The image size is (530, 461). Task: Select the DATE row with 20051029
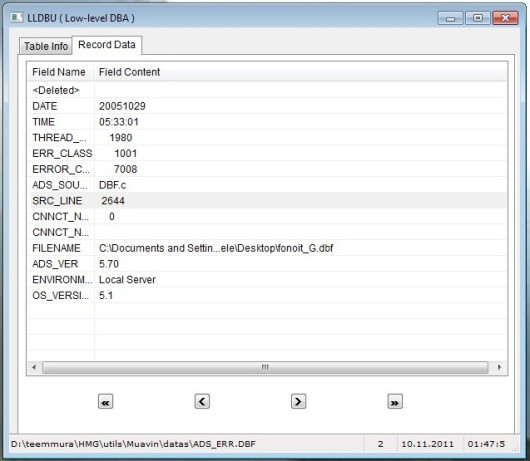coord(267,106)
